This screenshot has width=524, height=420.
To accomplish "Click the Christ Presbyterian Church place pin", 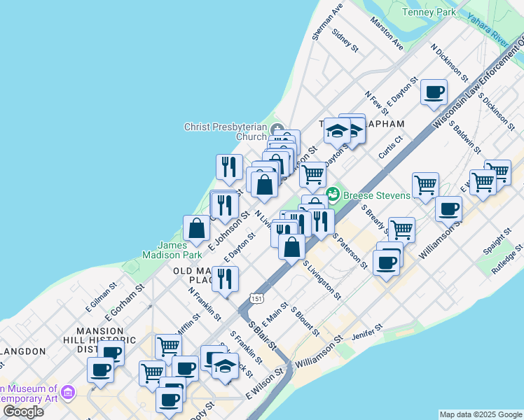I will click(x=277, y=132).
